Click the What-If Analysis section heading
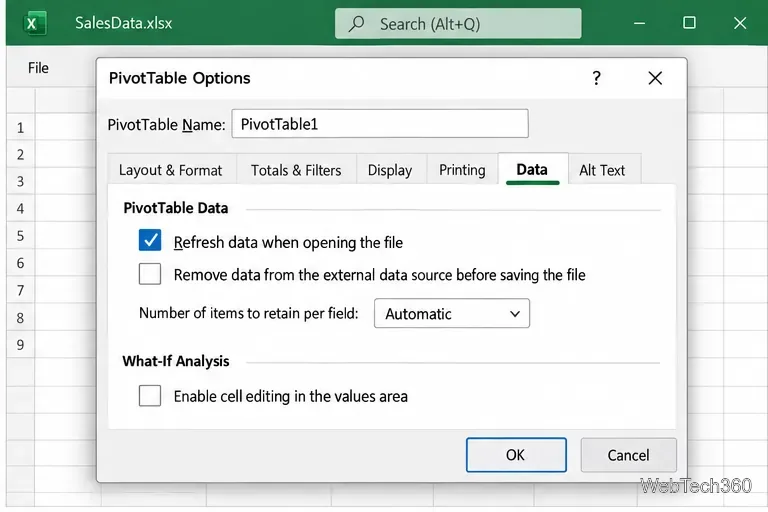Screen dimensions: 768x512 click(x=176, y=361)
